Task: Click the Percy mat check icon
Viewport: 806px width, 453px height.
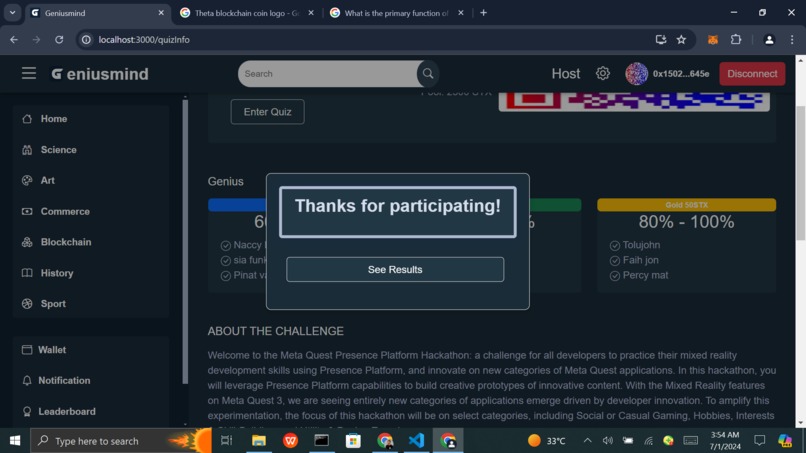Action: click(x=615, y=276)
